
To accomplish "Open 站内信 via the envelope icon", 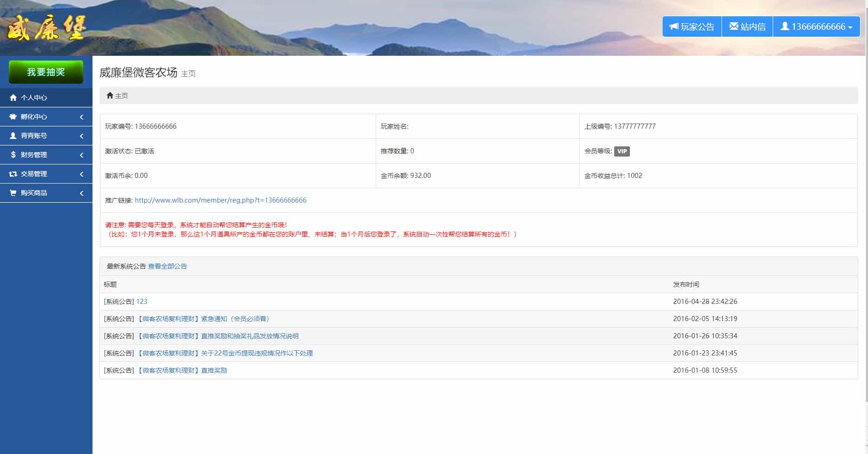I will pyautogui.click(x=734, y=26).
